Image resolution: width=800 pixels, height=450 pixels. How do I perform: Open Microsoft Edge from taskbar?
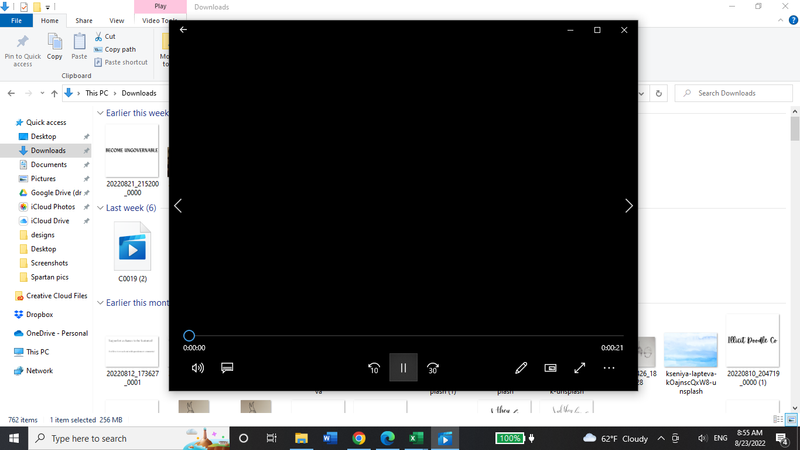coord(387,438)
